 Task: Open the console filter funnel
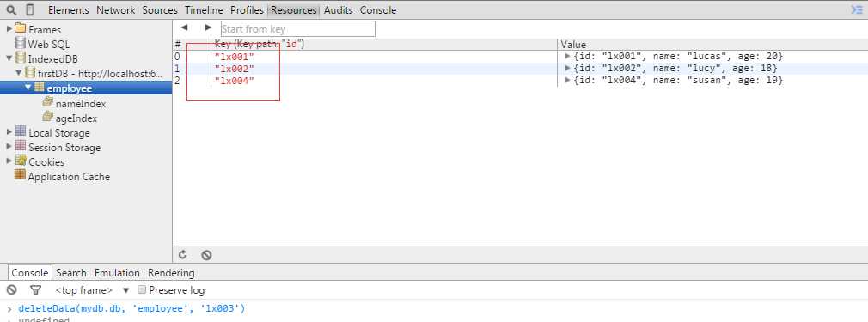35,290
